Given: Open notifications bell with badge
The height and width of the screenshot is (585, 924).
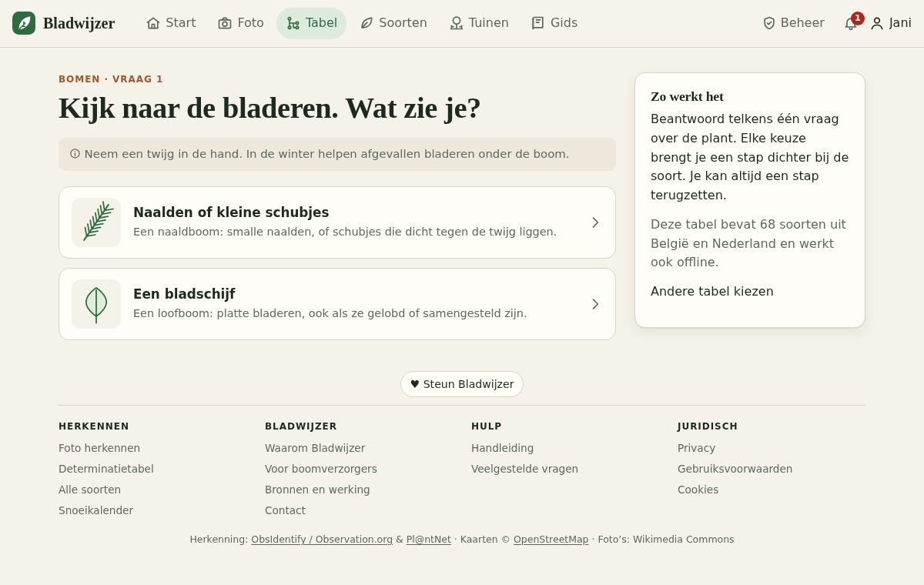Looking at the screenshot, I should [x=852, y=22].
